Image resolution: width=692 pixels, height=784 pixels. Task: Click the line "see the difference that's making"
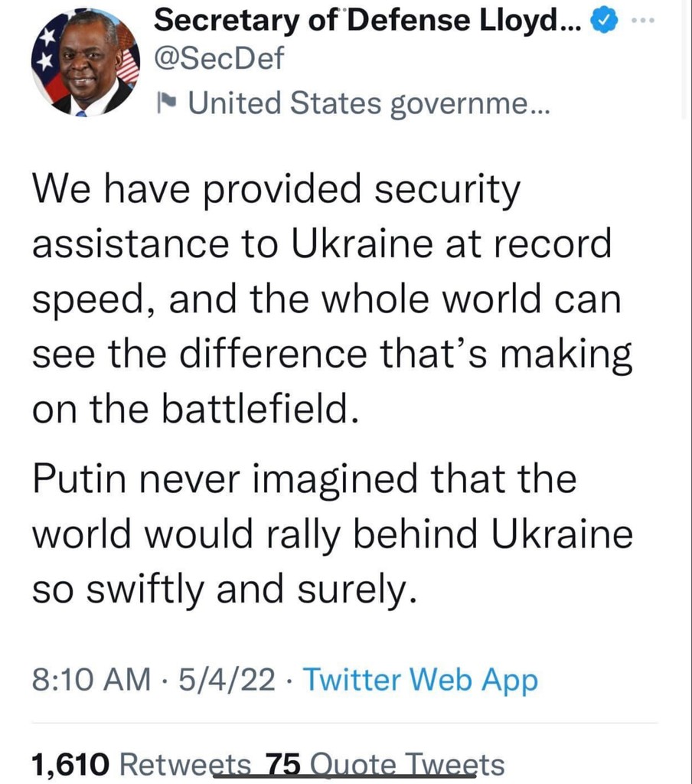point(332,355)
